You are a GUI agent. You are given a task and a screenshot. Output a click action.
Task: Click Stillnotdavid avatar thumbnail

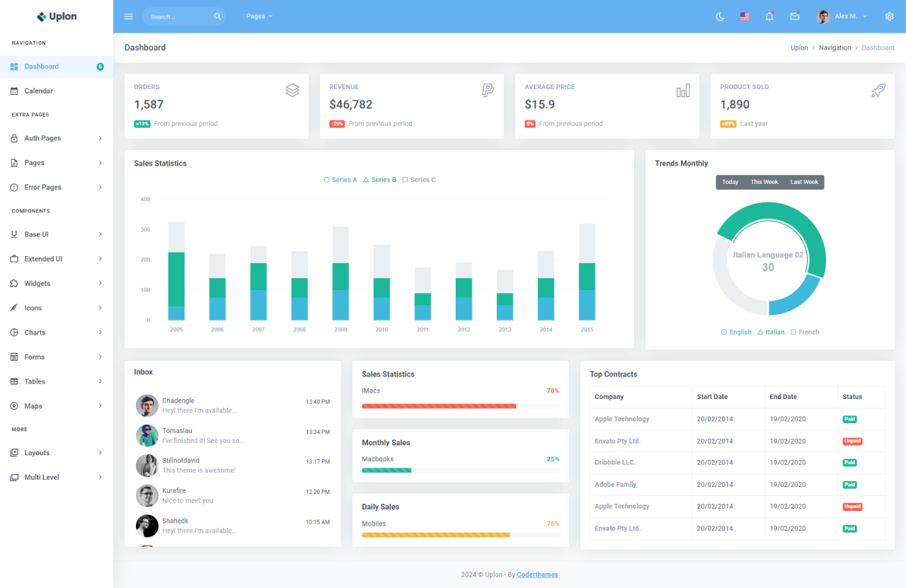click(147, 466)
